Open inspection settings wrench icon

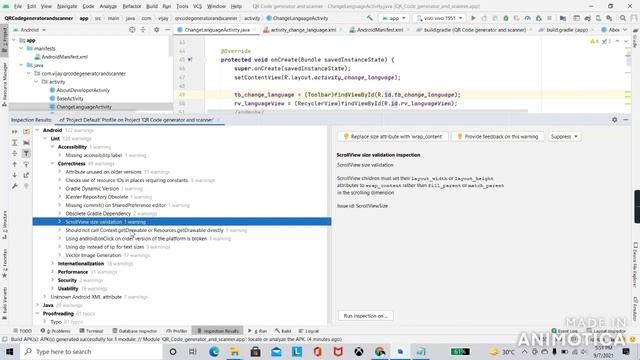point(15,186)
